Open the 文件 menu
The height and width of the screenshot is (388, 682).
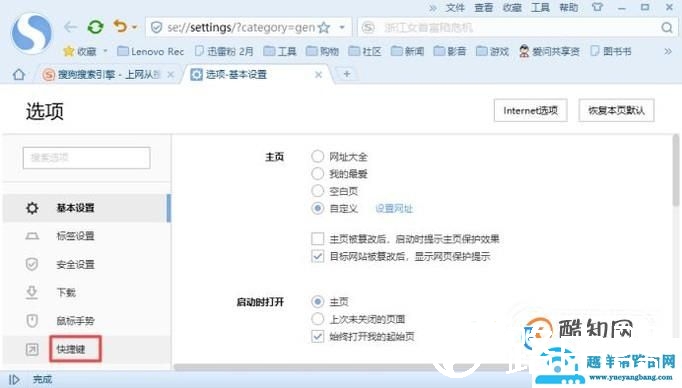click(455, 7)
